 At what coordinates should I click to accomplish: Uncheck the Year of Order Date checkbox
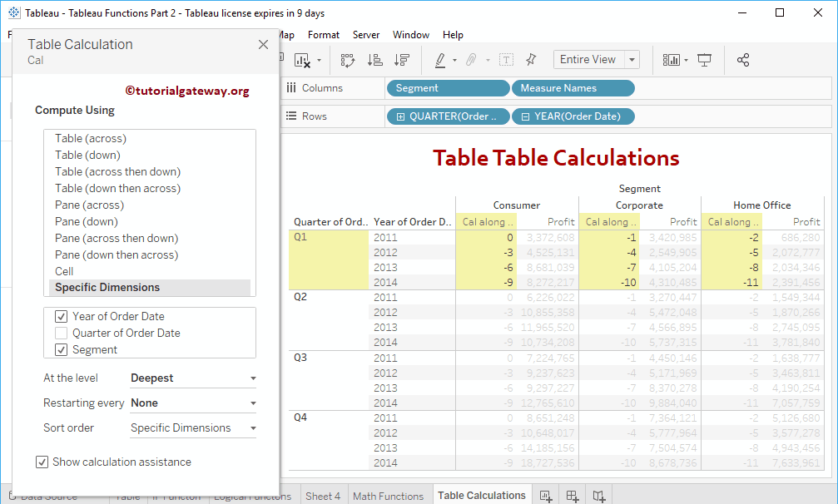(x=61, y=316)
